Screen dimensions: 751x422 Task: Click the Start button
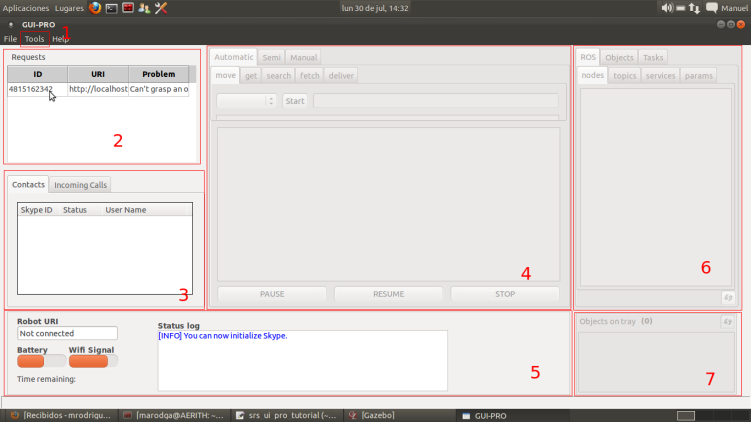click(294, 101)
